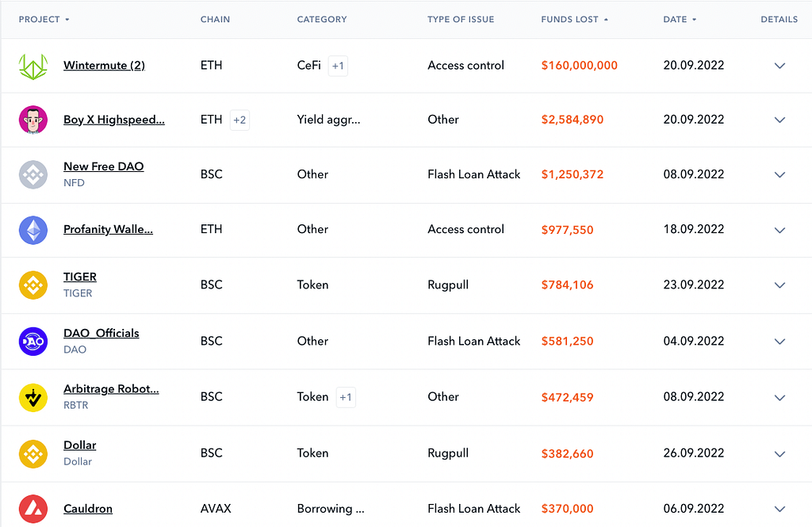Click the Boy X Highspeed avatar icon
Viewport: 812px width, 527px height.
[x=33, y=120]
